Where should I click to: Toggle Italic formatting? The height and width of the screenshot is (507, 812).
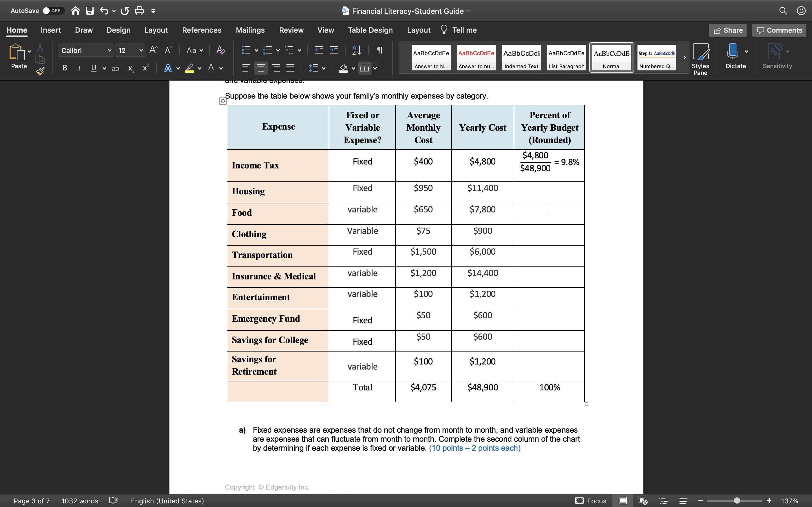coord(79,68)
